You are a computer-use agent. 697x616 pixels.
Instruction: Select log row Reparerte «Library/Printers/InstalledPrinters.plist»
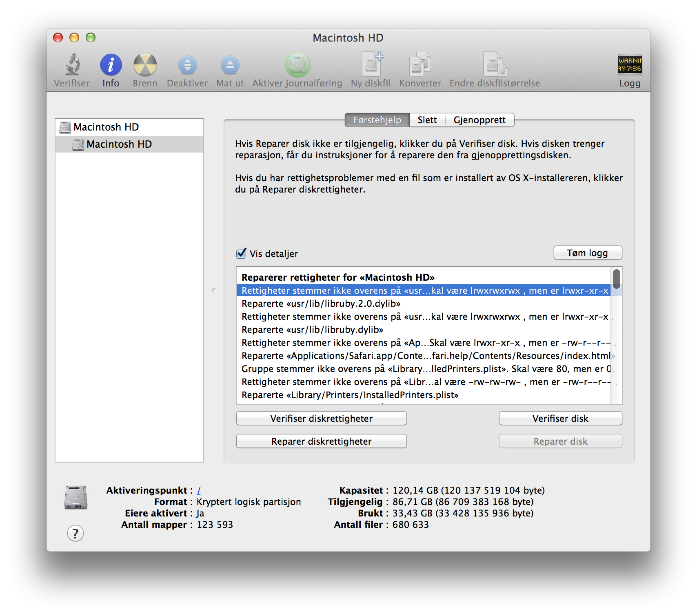pos(424,395)
